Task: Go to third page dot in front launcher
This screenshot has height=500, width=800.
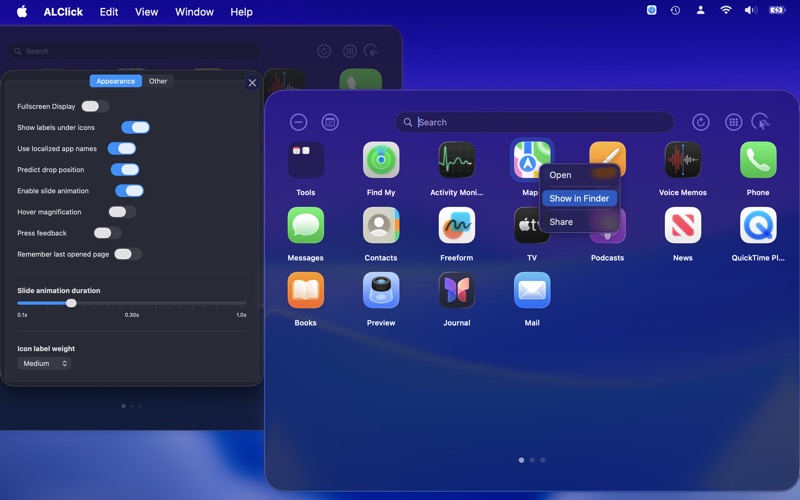Action: tap(543, 460)
